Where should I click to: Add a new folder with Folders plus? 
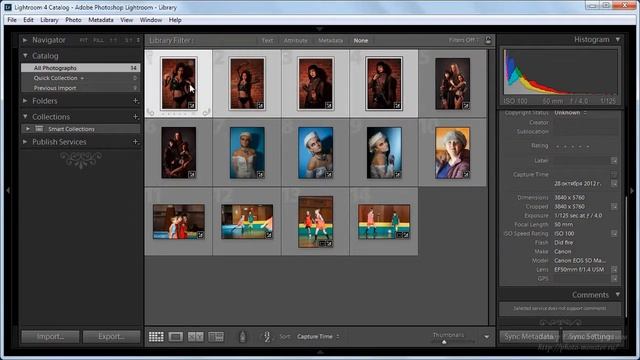(x=136, y=101)
